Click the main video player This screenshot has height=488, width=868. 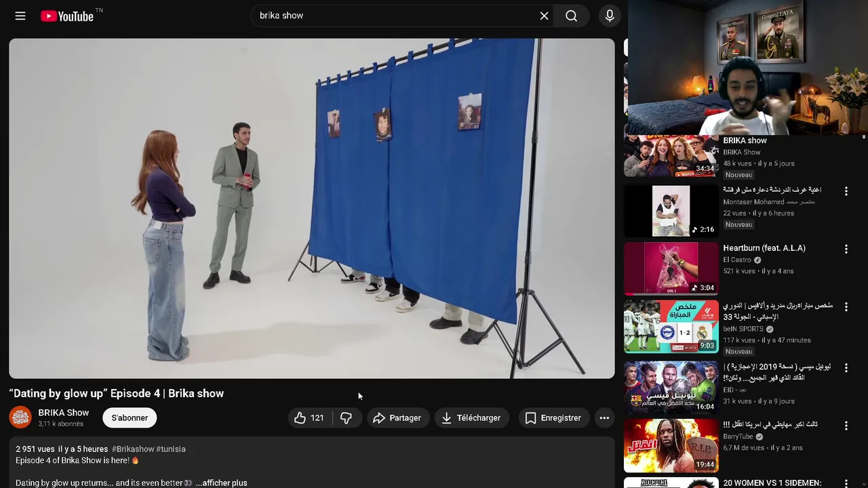[x=312, y=208]
